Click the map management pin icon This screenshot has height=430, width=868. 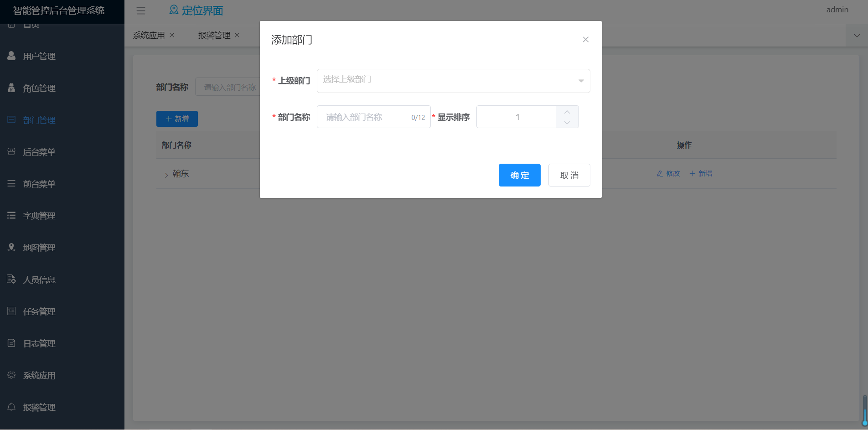tap(11, 247)
